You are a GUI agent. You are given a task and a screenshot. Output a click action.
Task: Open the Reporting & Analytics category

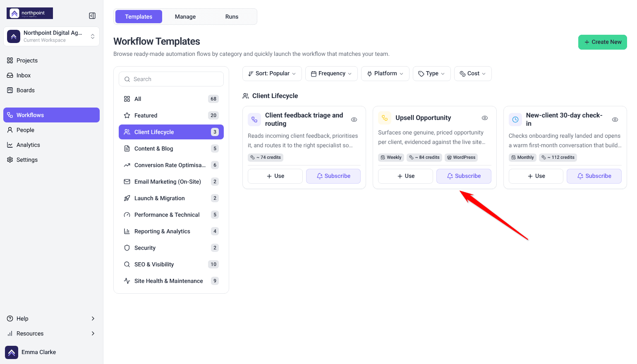pos(171,231)
